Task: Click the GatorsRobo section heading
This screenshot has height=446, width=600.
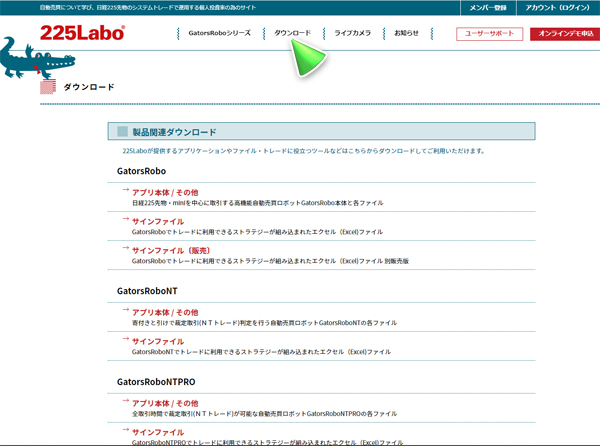Action: click(x=141, y=171)
